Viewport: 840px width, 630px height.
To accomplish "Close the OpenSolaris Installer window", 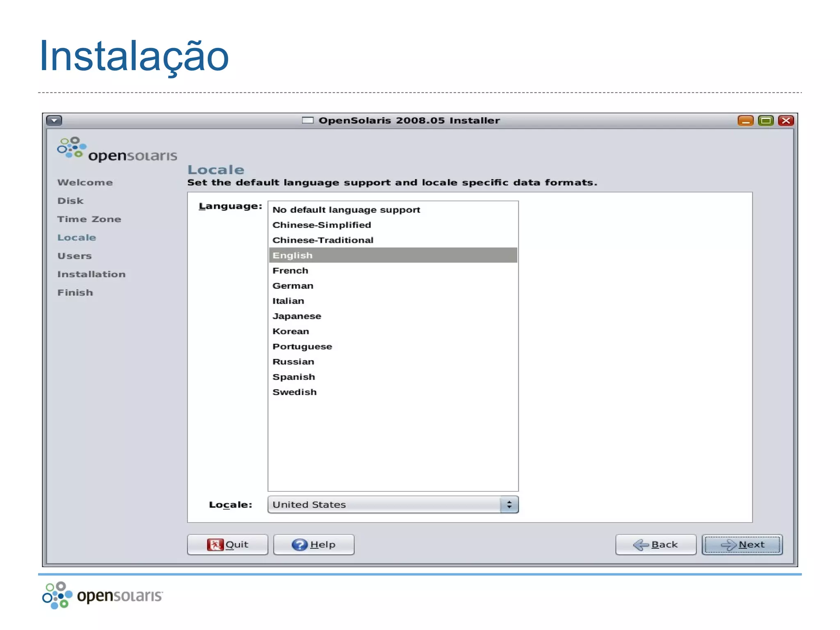I will click(x=786, y=121).
